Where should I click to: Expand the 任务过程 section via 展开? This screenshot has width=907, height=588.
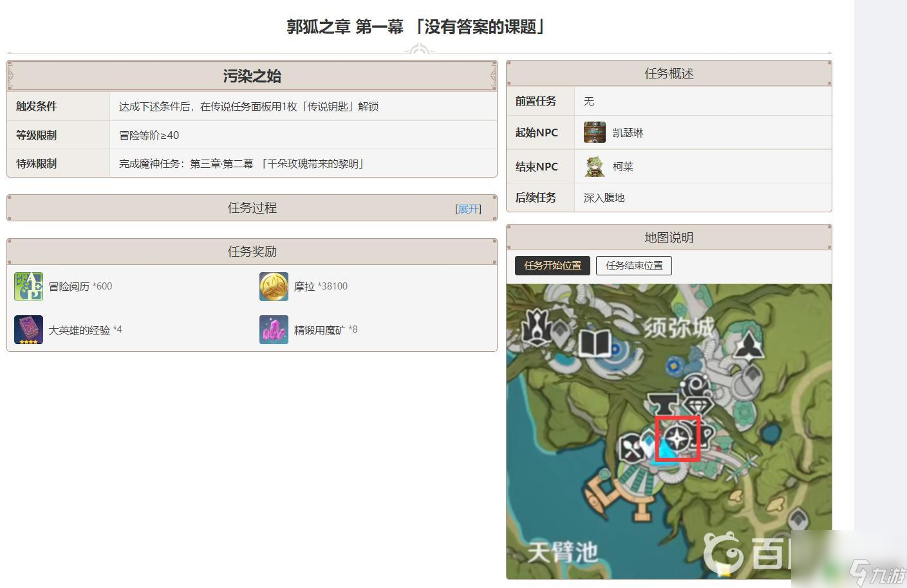click(x=468, y=209)
